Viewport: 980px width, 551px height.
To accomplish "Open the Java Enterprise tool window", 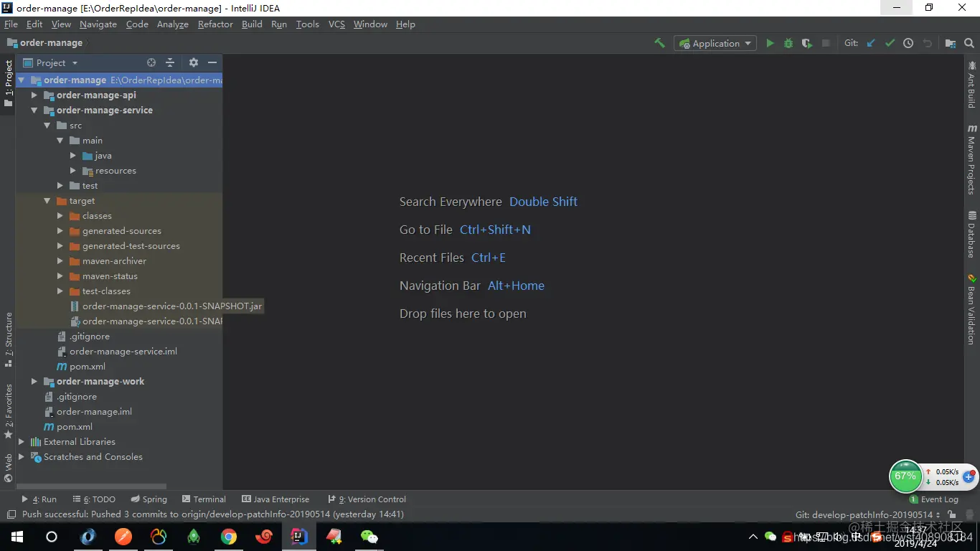I will tap(275, 499).
